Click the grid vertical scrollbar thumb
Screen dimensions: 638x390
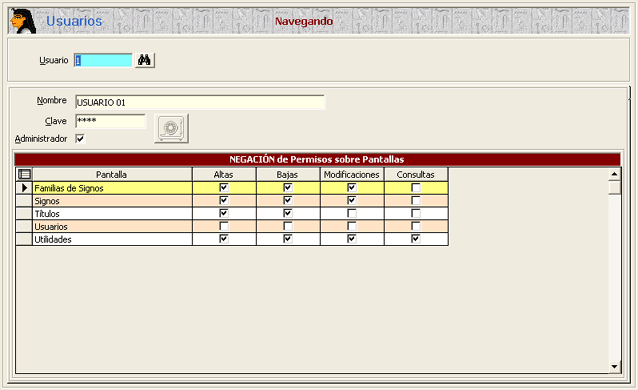pyautogui.click(x=614, y=188)
